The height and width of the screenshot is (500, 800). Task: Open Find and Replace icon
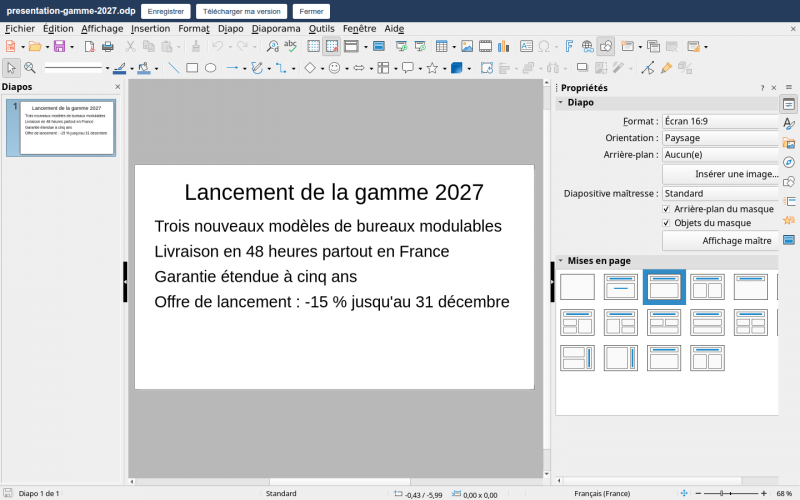click(272, 46)
